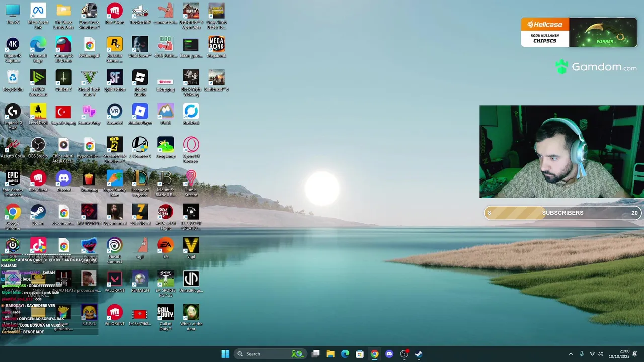Launch SteamVR from the desktop

[115, 114]
